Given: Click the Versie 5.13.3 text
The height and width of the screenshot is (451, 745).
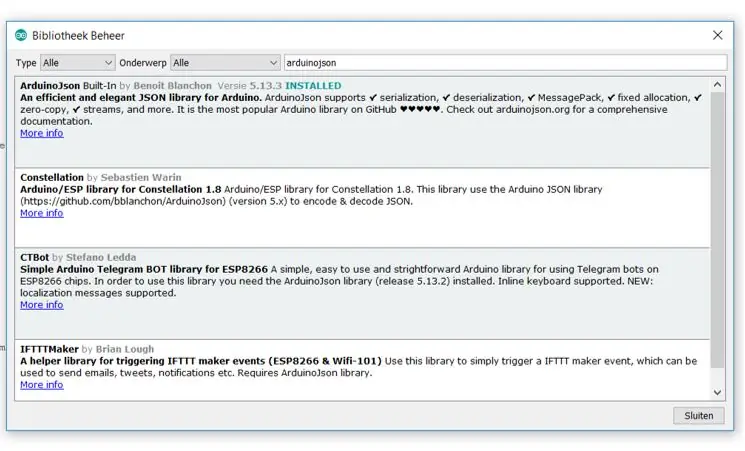Looking at the screenshot, I should tap(249, 86).
